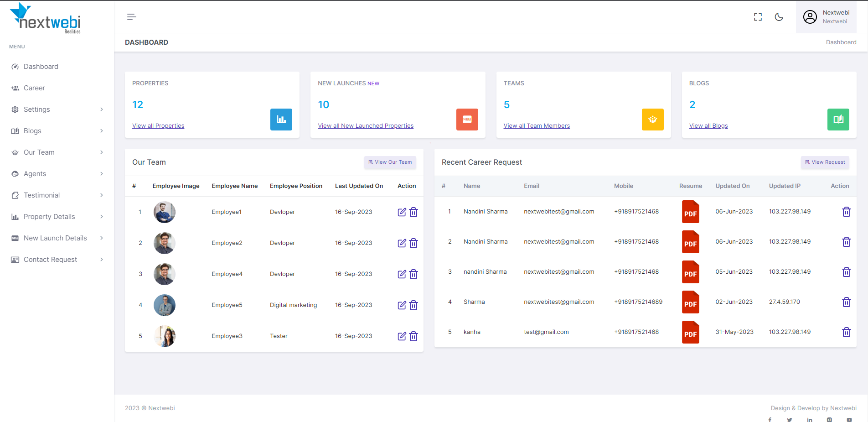Open the View all Team Members link
Screen dimensions: 868x422
[537, 126]
